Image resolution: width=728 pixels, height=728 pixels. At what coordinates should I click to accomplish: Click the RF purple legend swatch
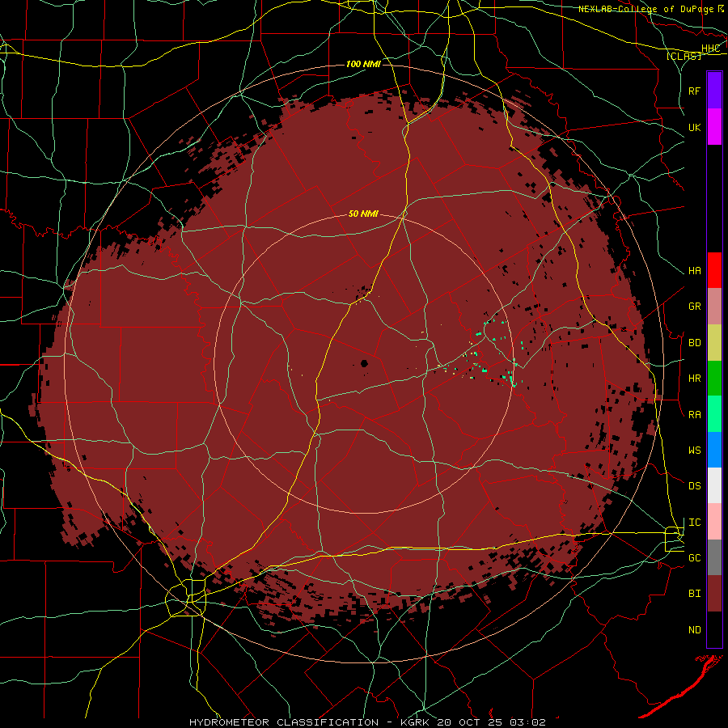(x=714, y=91)
